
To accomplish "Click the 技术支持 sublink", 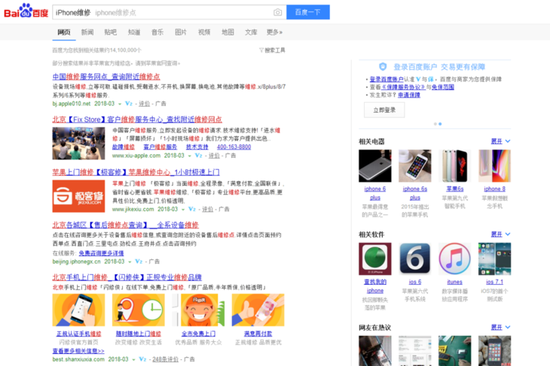I will click(197, 147).
